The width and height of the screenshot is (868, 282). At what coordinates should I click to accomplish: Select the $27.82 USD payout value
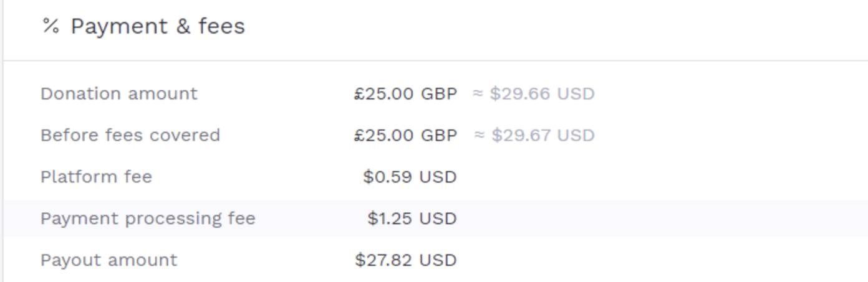click(406, 260)
